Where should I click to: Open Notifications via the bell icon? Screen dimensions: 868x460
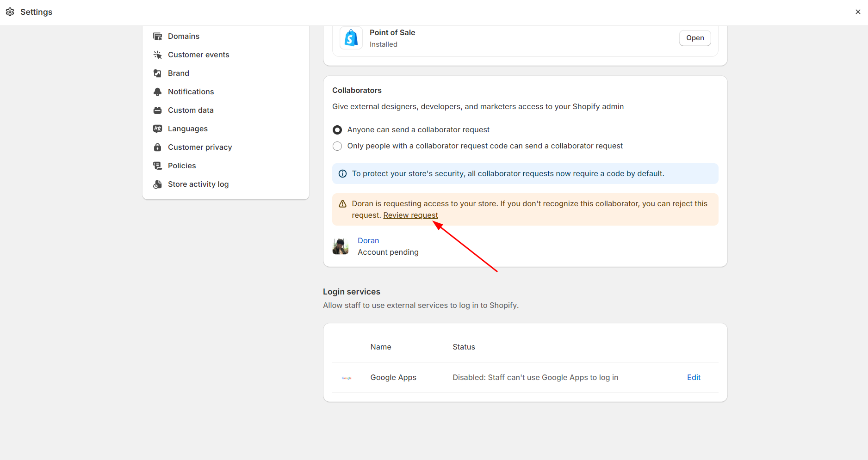(158, 92)
